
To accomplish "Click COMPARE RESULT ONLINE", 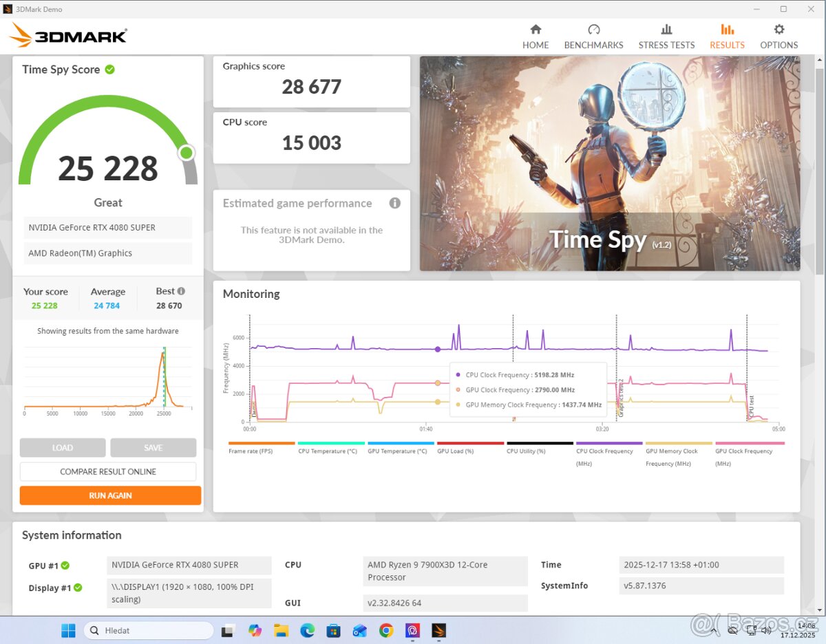I will [x=108, y=471].
